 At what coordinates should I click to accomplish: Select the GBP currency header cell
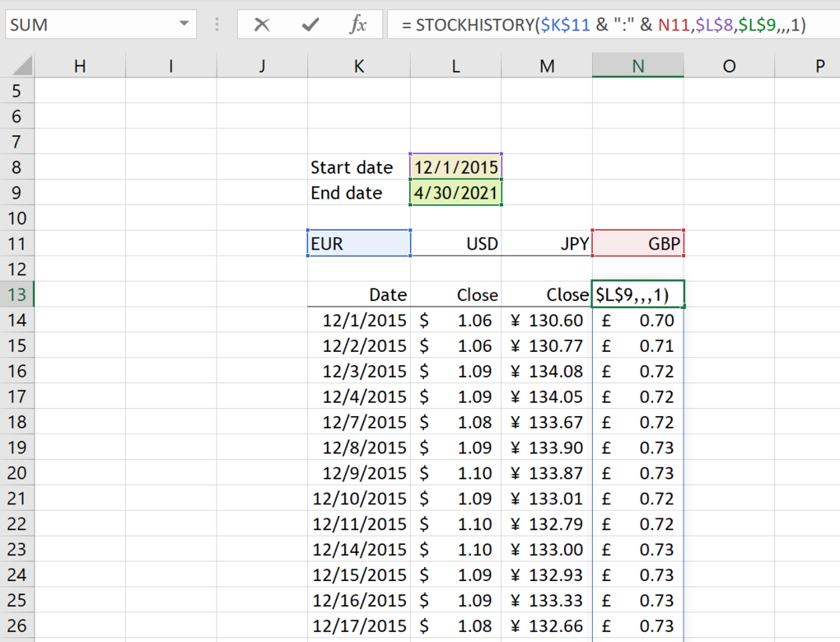638,243
